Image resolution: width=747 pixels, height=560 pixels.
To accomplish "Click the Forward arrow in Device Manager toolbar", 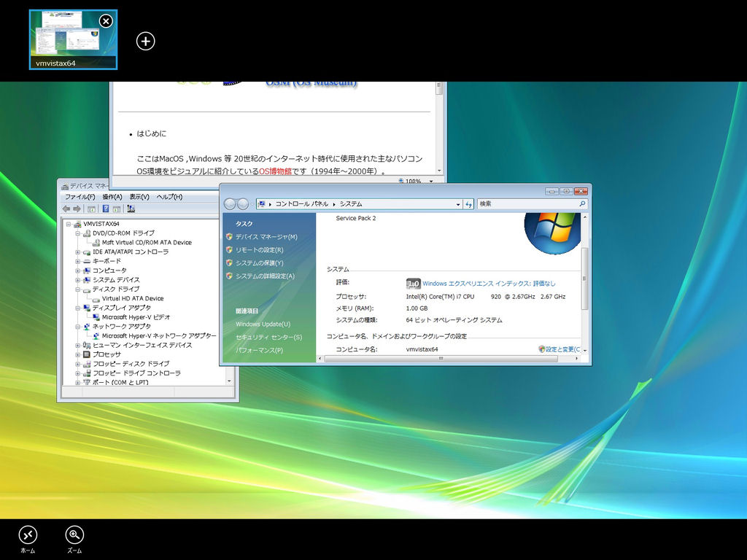I will click(x=77, y=209).
